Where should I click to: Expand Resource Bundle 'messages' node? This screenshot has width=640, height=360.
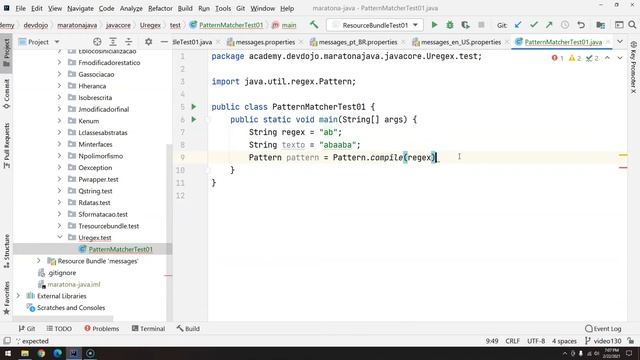[x=39, y=260]
